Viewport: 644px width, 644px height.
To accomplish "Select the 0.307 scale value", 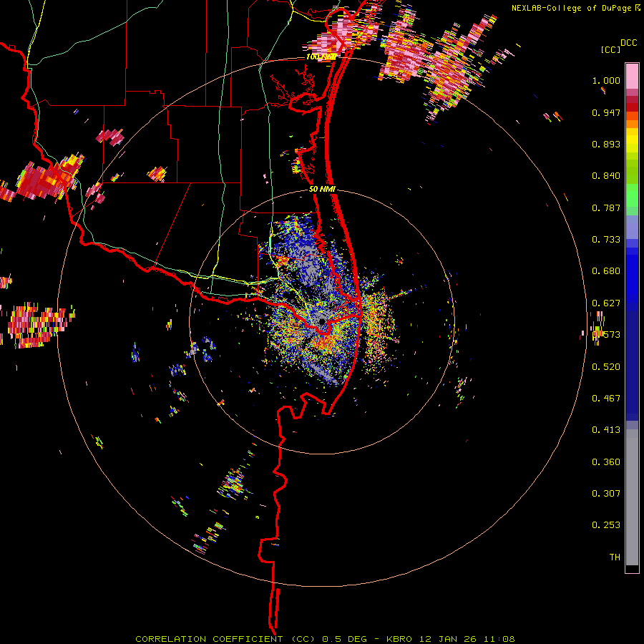I will click(606, 494).
